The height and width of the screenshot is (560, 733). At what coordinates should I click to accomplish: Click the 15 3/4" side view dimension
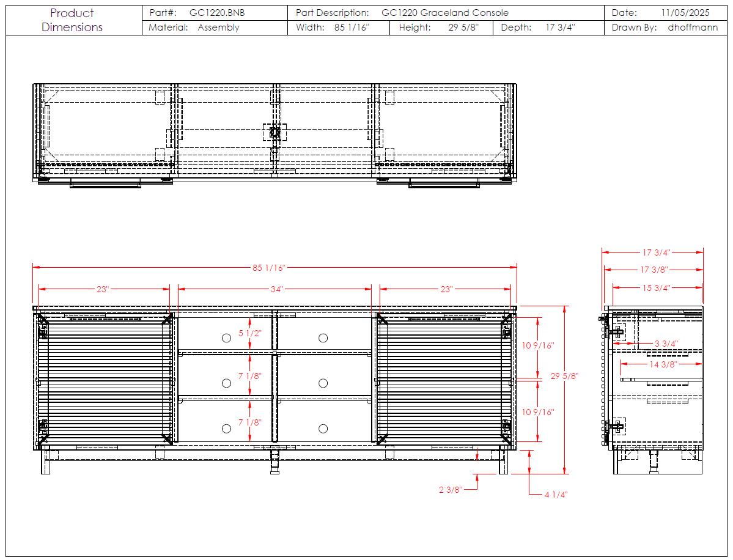pos(655,287)
